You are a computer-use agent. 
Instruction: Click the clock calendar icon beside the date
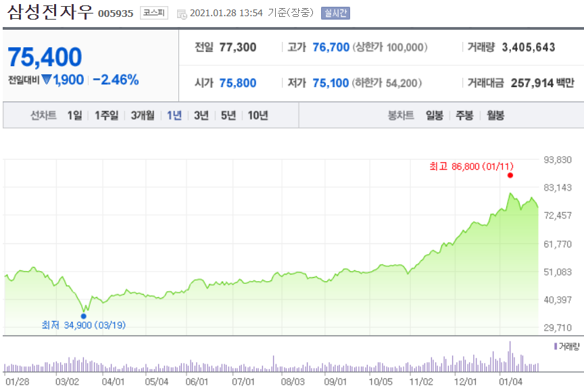click(182, 14)
